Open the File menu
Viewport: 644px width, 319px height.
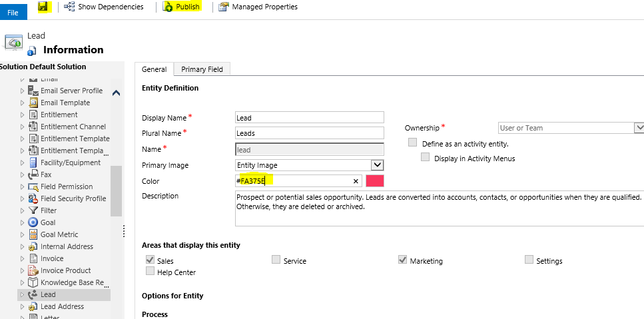[13, 13]
